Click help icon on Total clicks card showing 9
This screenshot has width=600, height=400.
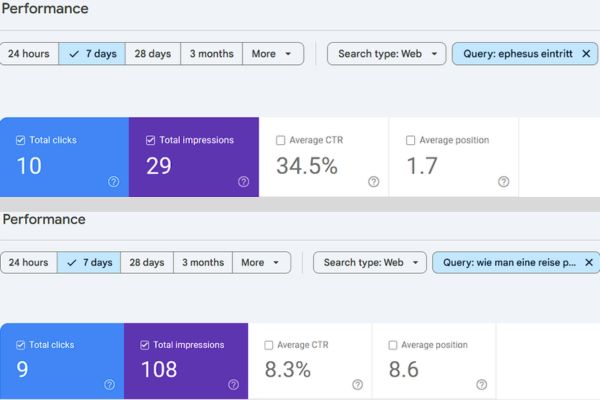tap(109, 384)
